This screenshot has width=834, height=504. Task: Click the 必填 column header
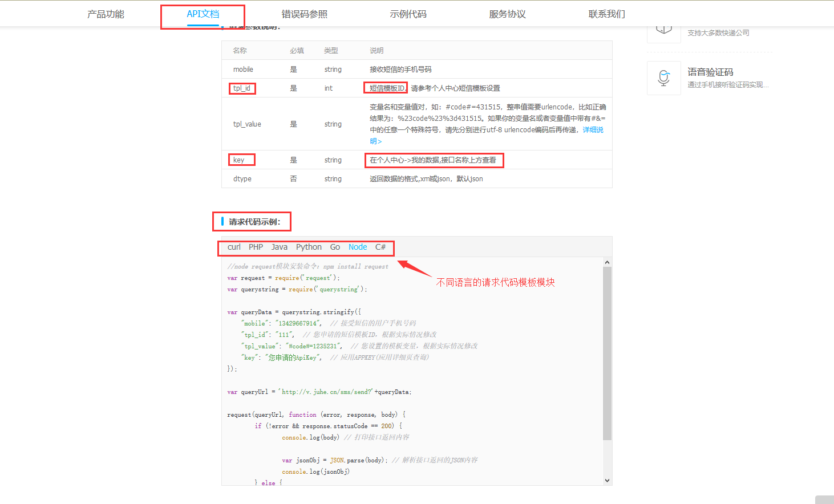297,50
